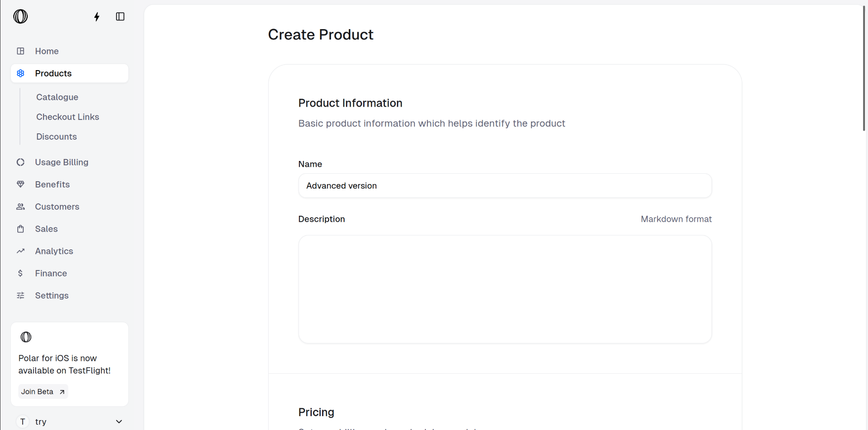Click the Benefits diamond icon
The image size is (868, 430).
(21, 184)
